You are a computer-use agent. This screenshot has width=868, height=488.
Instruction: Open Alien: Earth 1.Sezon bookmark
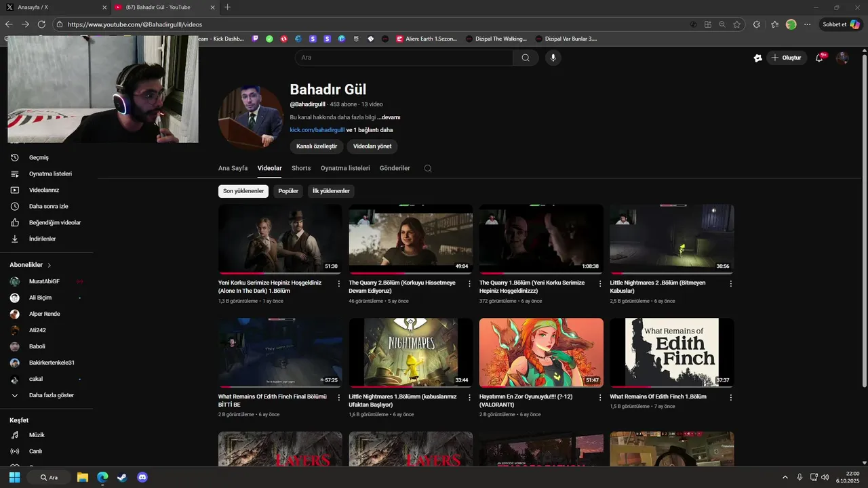pos(427,39)
